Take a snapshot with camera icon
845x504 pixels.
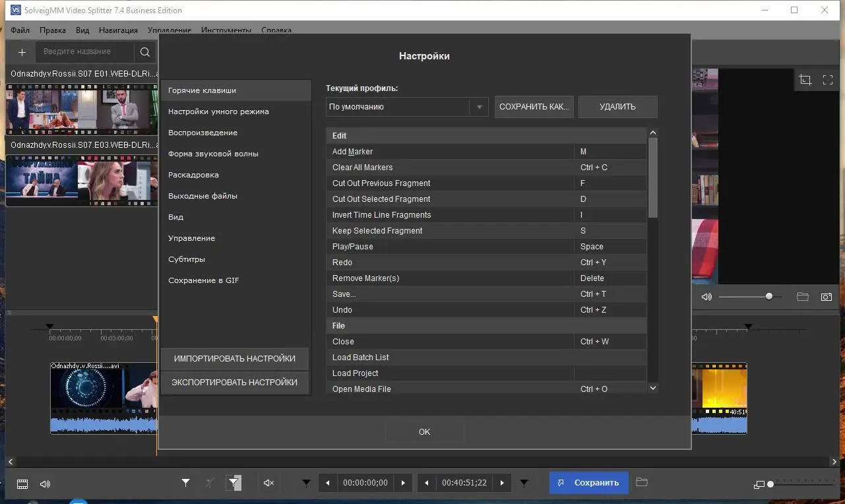pos(826,297)
